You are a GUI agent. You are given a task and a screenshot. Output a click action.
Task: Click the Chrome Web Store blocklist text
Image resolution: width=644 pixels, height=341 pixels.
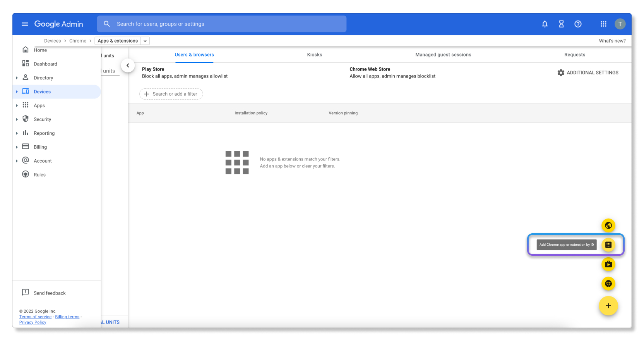tap(392, 76)
